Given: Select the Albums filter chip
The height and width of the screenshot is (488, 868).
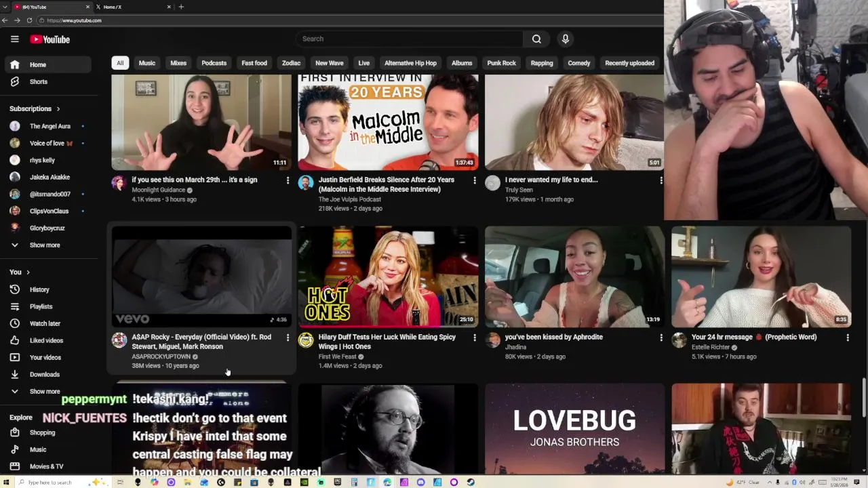Looking at the screenshot, I should click(x=462, y=63).
